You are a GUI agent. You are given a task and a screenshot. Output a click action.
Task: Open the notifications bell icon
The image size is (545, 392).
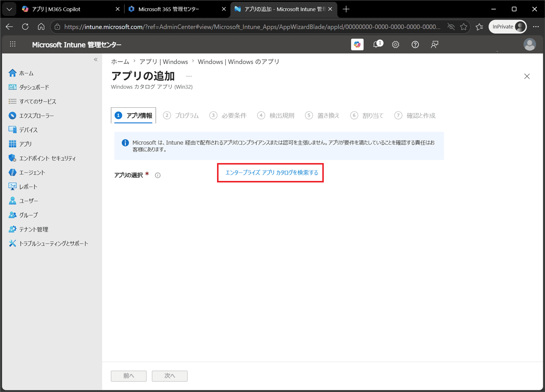click(378, 44)
